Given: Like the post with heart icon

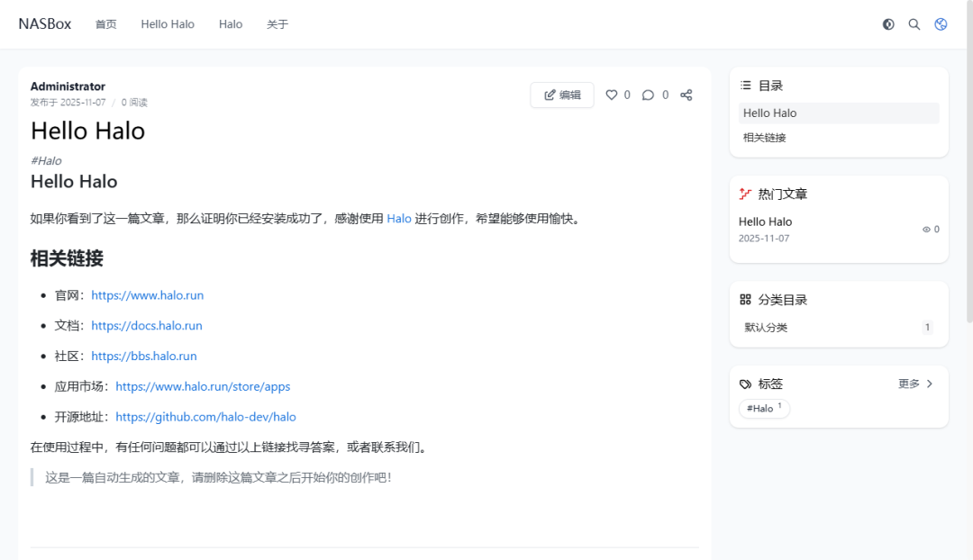Looking at the screenshot, I should [x=612, y=95].
